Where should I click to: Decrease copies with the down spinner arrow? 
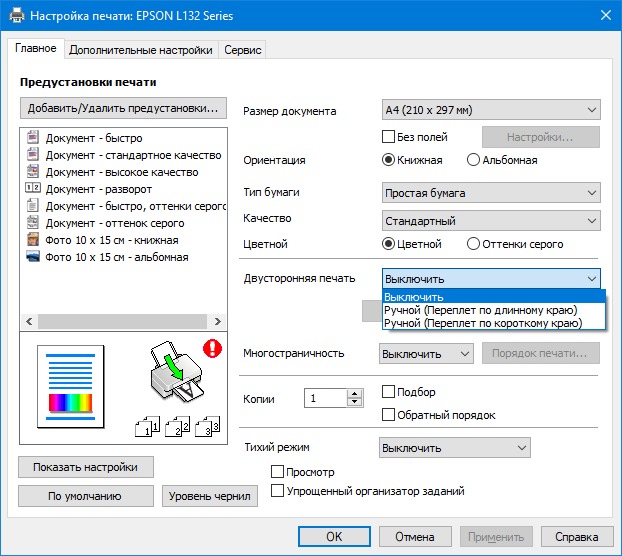point(355,402)
